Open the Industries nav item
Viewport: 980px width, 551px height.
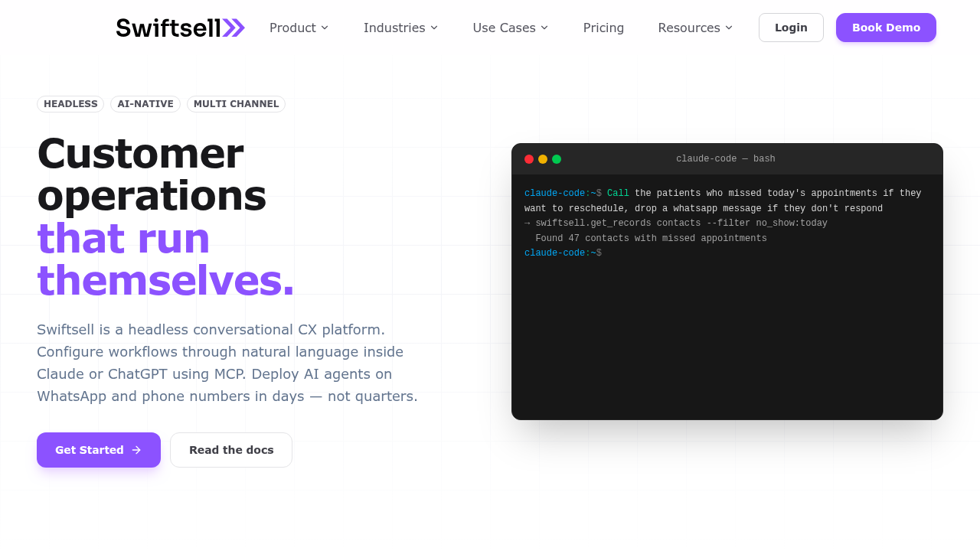click(401, 28)
